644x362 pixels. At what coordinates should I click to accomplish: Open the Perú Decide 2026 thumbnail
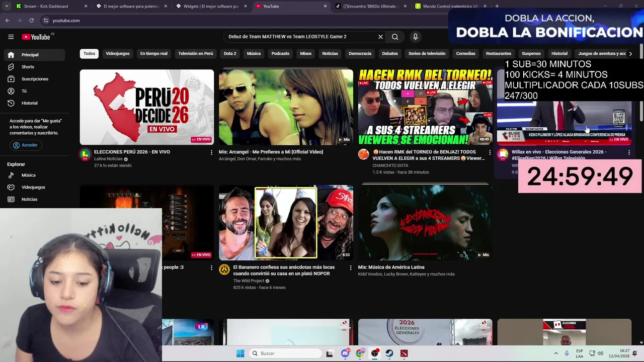click(x=146, y=107)
